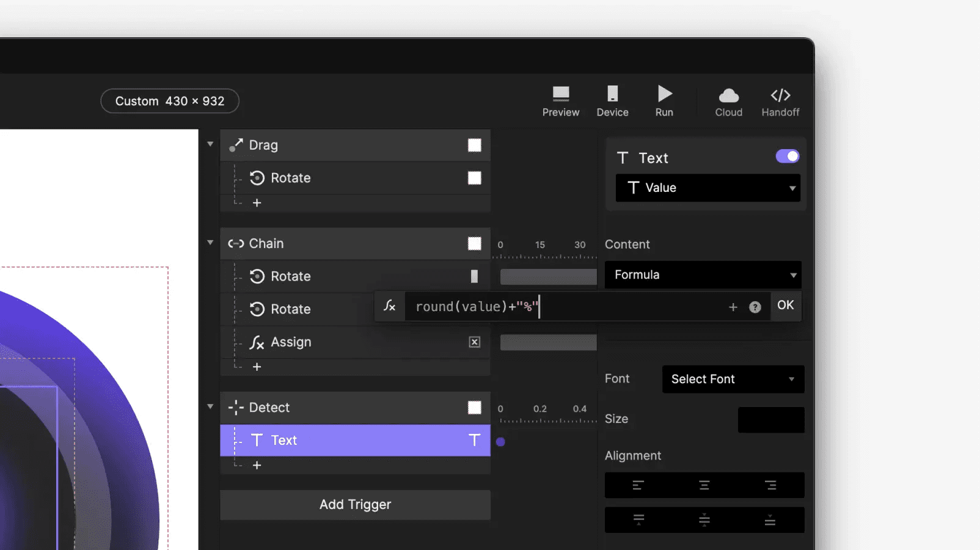Click the Add Trigger button

pos(355,505)
